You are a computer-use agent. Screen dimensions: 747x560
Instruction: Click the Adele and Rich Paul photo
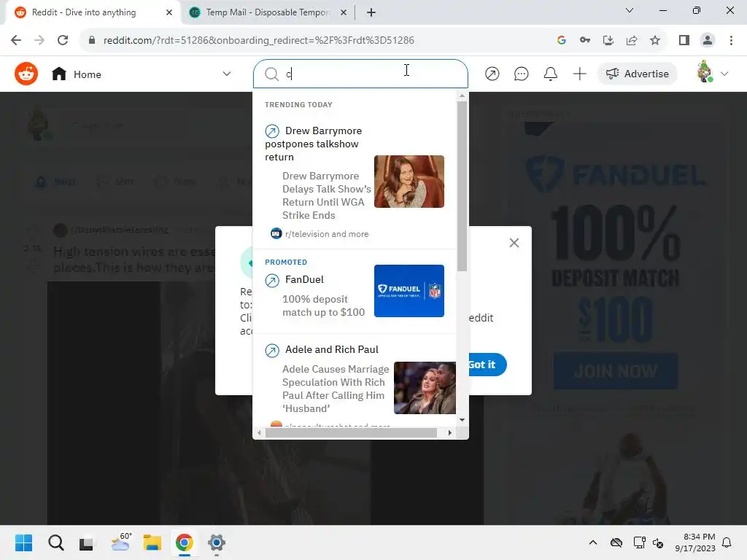tap(425, 388)
